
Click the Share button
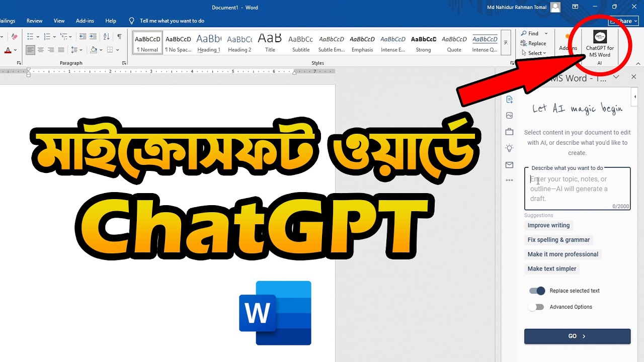pos(623,21)
